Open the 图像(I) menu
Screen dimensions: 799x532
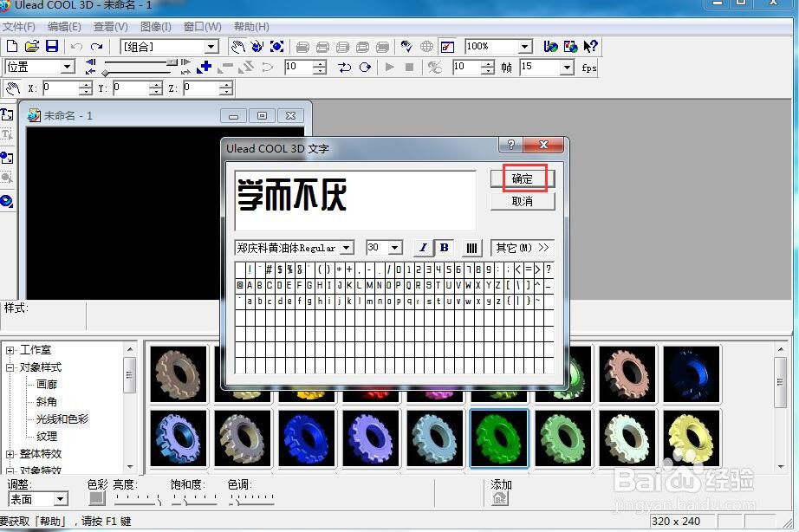[x=156, y=27]
